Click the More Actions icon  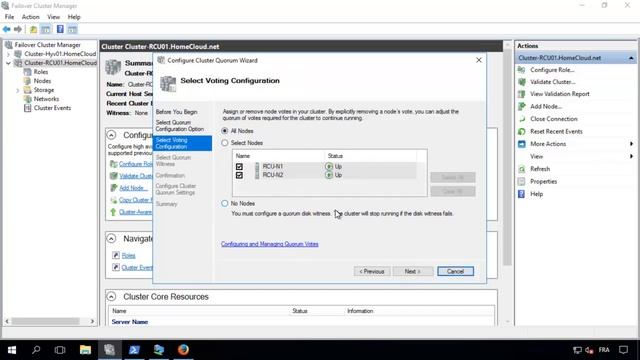point(522,144)
